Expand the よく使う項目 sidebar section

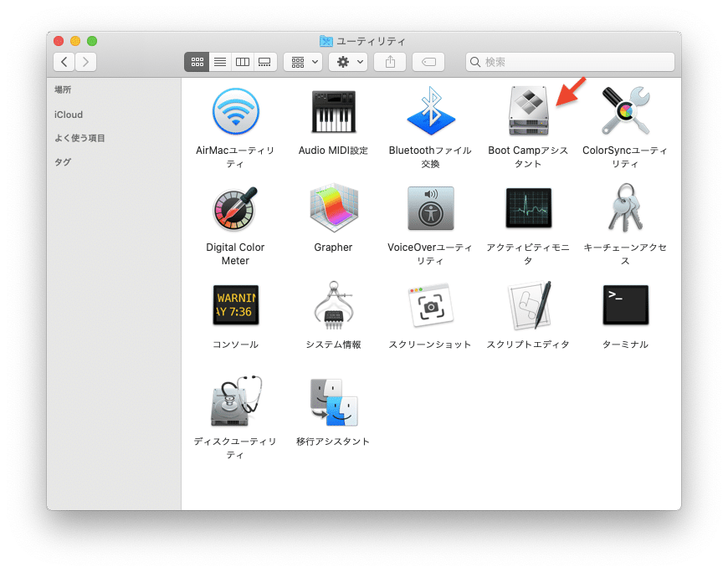(x=79, y=138)
